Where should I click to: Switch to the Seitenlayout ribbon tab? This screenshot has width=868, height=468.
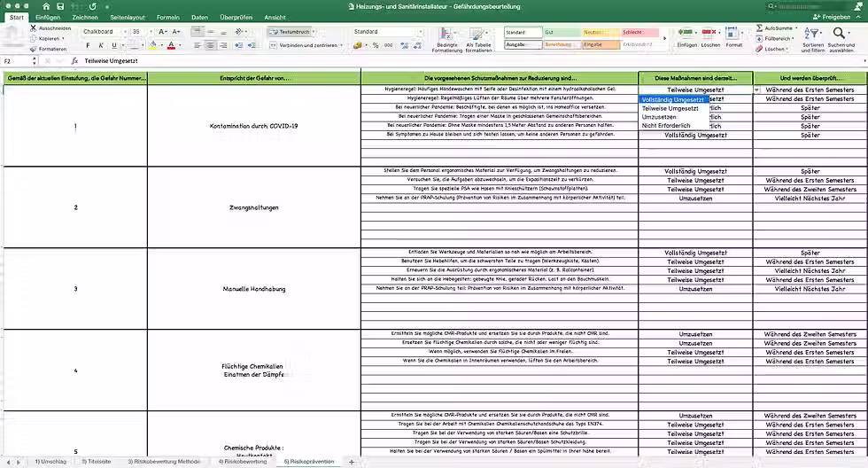(x=128, y=17)
